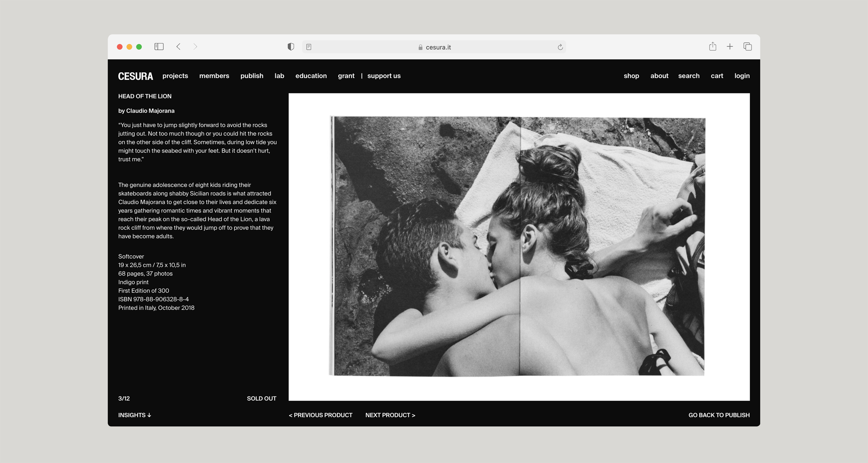Viewport: 868px width, 463px height.
Task: Open the publish menu item
Action: point(252,76)
